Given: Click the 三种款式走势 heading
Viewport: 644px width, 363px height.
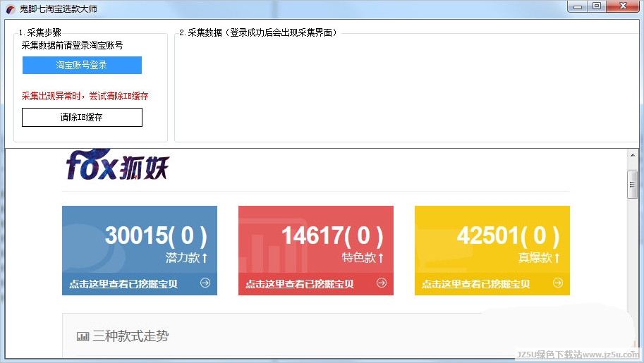Looking at the screenshot, I should [130, 336].
